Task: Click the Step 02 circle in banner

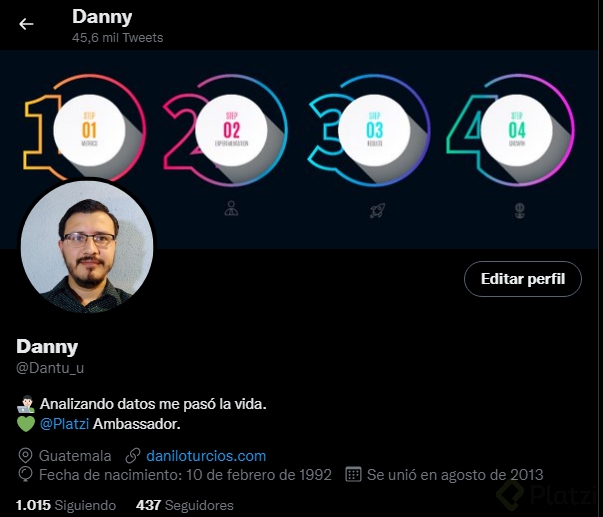Action: point(232,130)
